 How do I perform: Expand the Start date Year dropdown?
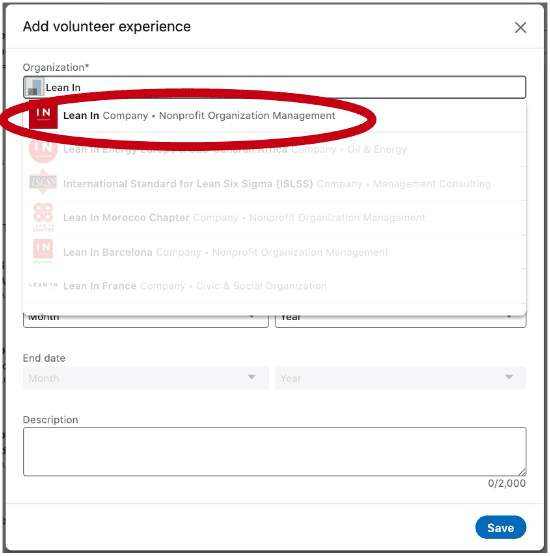point(400,321)
